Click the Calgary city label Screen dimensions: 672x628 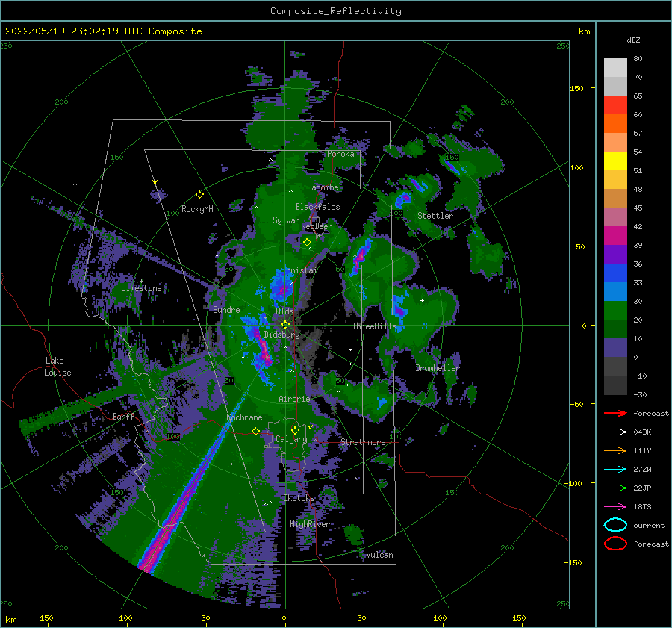(291, 439)
